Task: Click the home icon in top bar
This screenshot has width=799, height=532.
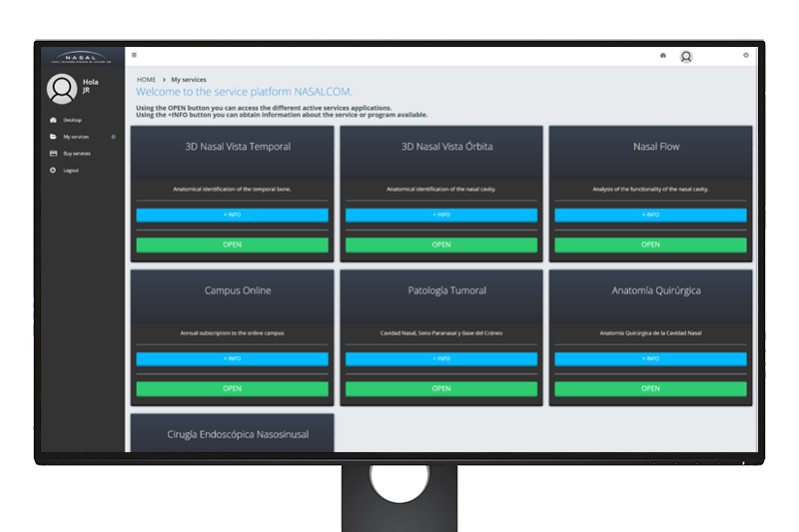Action: [x=663, y=55]
